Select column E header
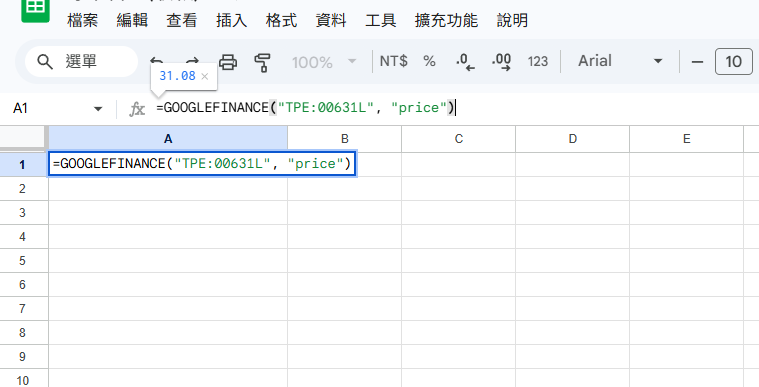The width and height of the screenshot is (759, 387). click(686, 139)
